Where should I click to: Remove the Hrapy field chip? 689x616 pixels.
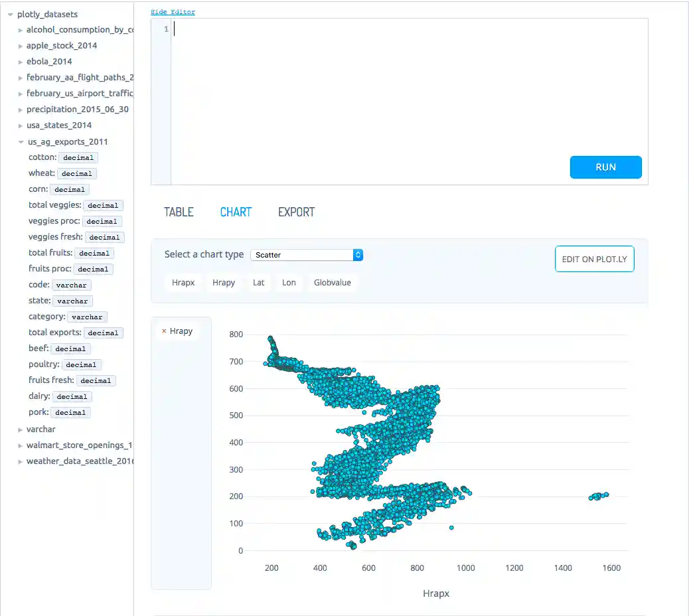165,331
